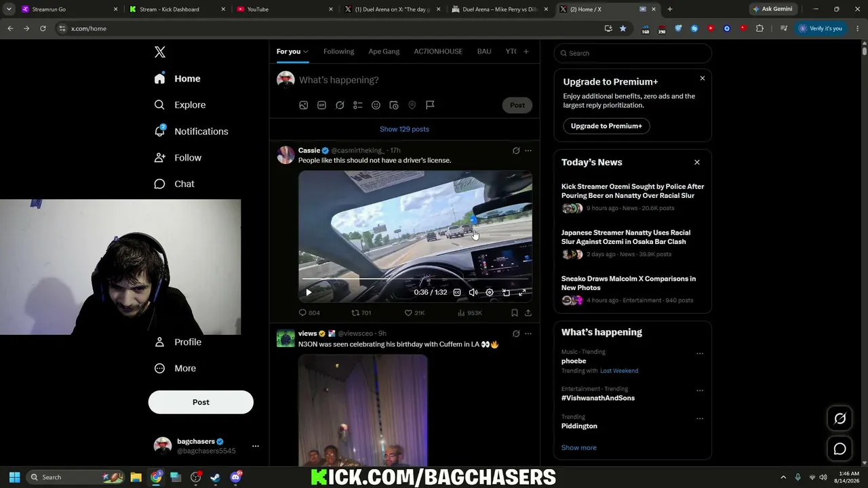Seek Cassie's video using the progress bar
868x488 pixels.
(415, 279)
